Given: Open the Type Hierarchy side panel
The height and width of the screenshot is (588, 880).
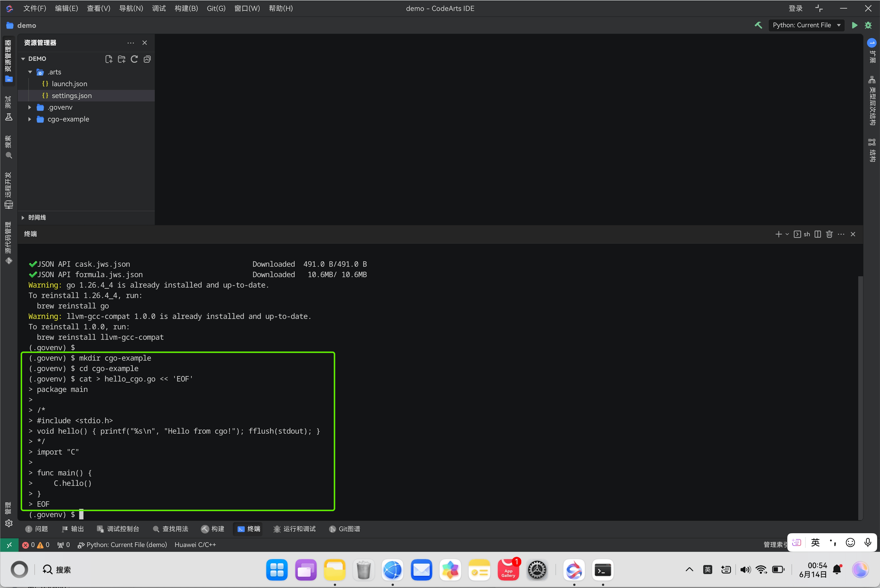Looking at the screenshot, I should point(872,101).
